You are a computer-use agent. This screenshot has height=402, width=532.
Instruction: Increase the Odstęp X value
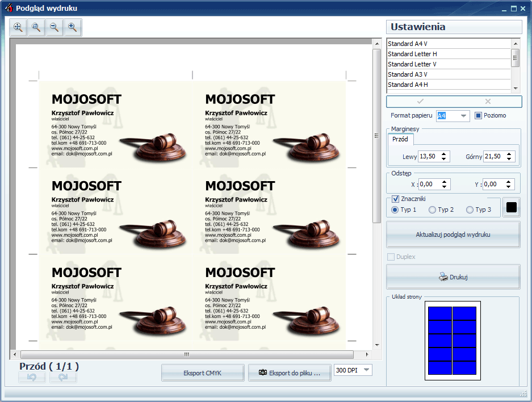[x=444, y=182]
